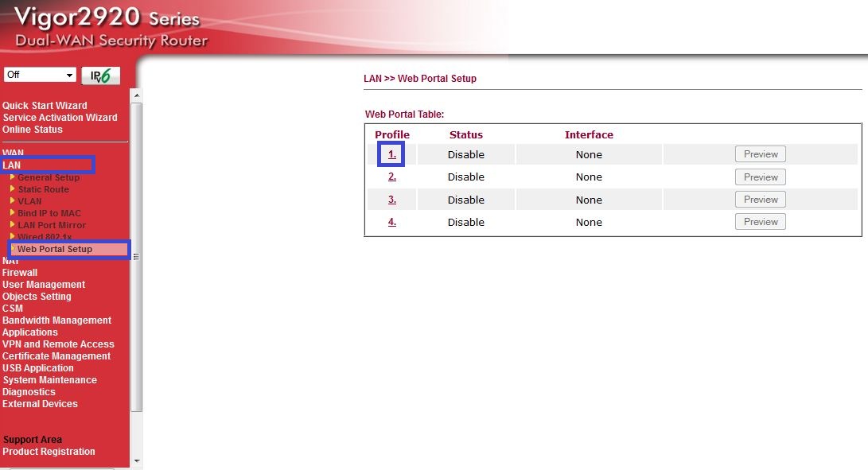Screen dimensions: 868x470
Task: Open General Setup under LAN
Action: tap(49, 177)
